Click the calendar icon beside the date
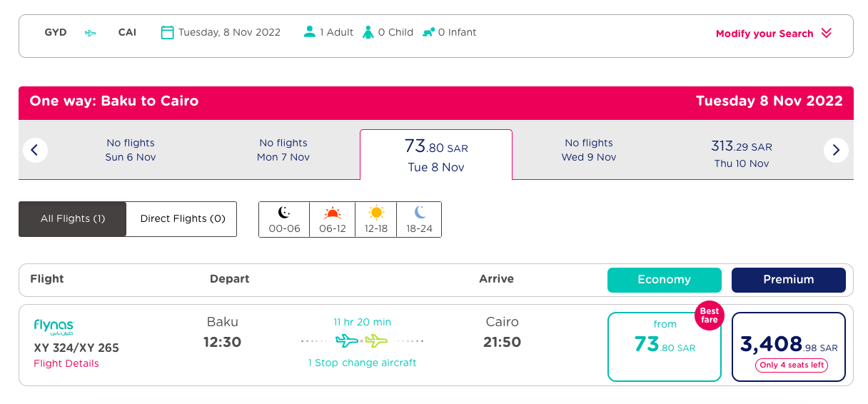 167,32
